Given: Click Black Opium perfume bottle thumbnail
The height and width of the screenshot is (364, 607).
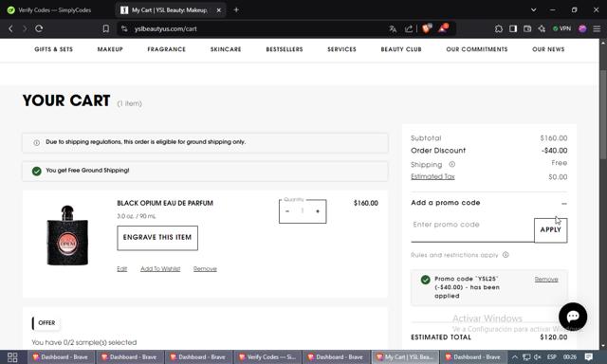Looking at the screenshot, I should pyautogui.click(x=67, y=235).
